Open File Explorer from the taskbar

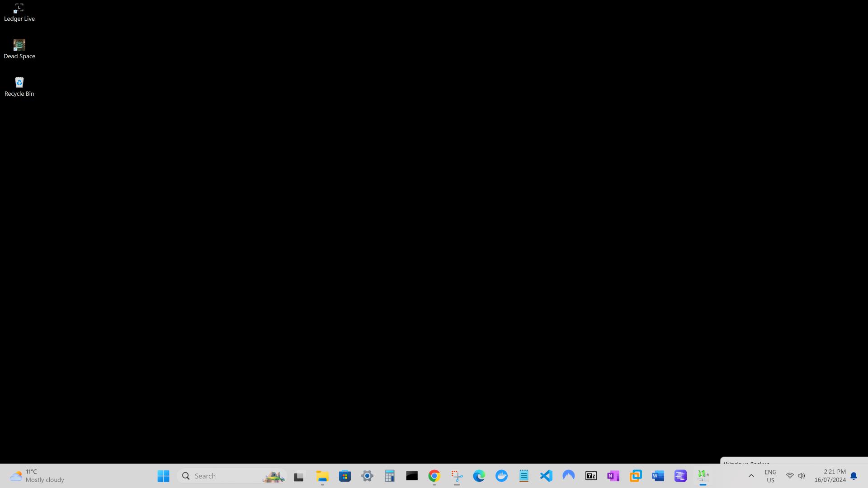click(322, 476)
